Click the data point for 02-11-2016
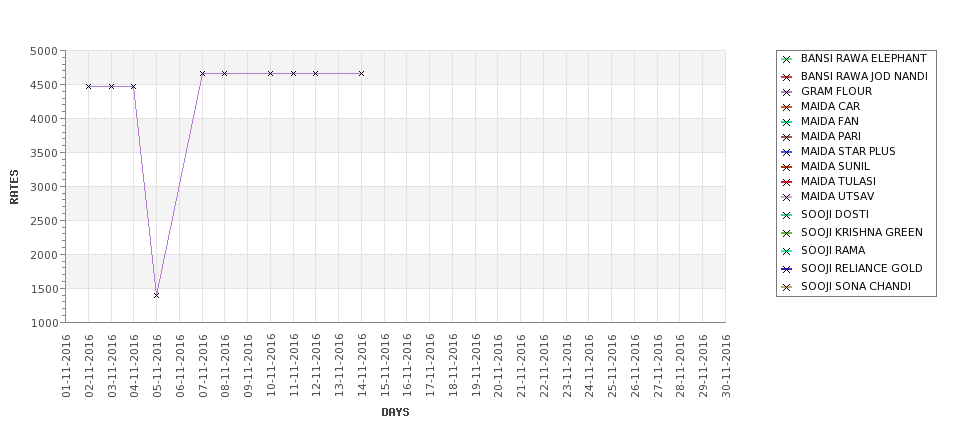Image resolution: width=975 pixels, height=429 pixels. 88,86
